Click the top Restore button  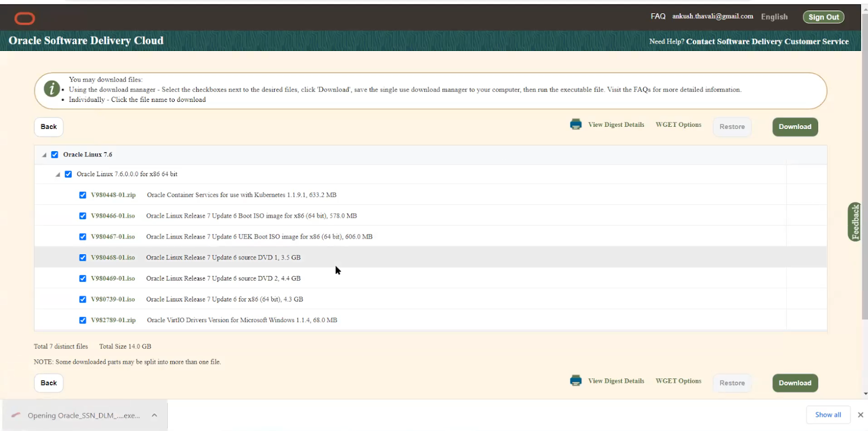click(x=732, y=127)
